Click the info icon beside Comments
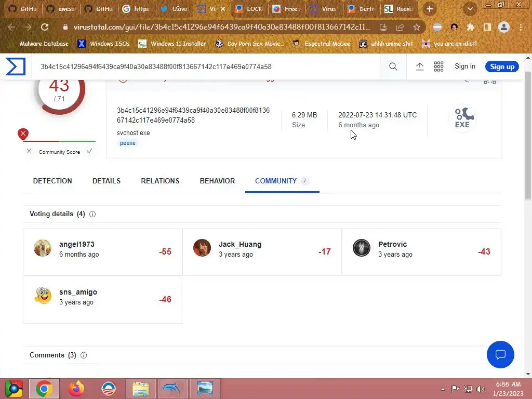532x399 pixels. tap(84, 355)
